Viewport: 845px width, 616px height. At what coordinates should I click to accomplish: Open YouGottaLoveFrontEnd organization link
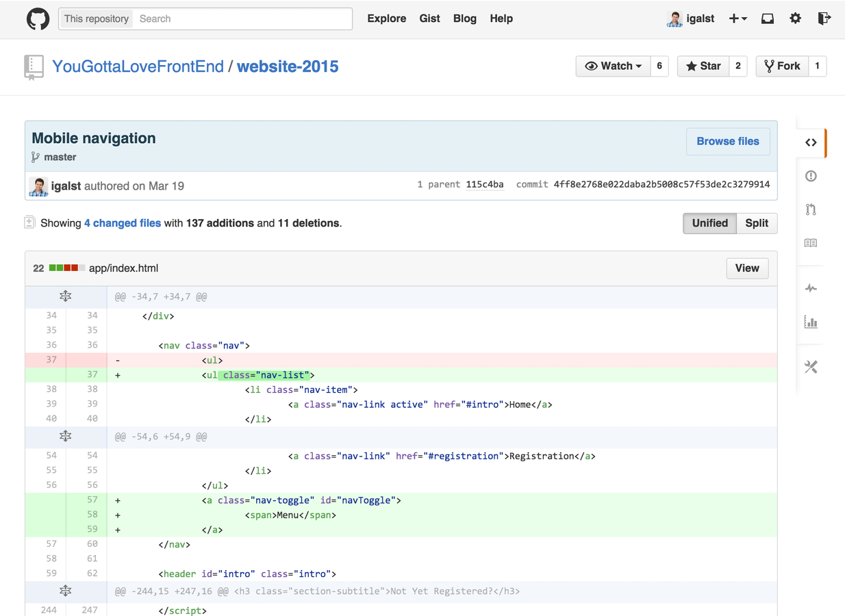(x=138, y=66)
